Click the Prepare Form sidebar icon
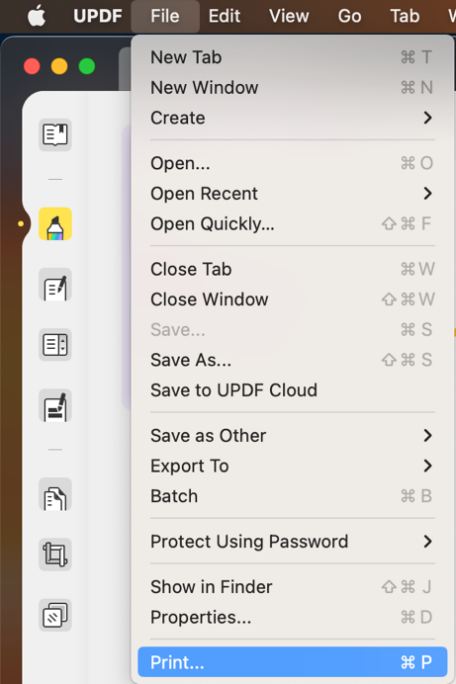Screen dimensions: 456x684 pos(55,345)
